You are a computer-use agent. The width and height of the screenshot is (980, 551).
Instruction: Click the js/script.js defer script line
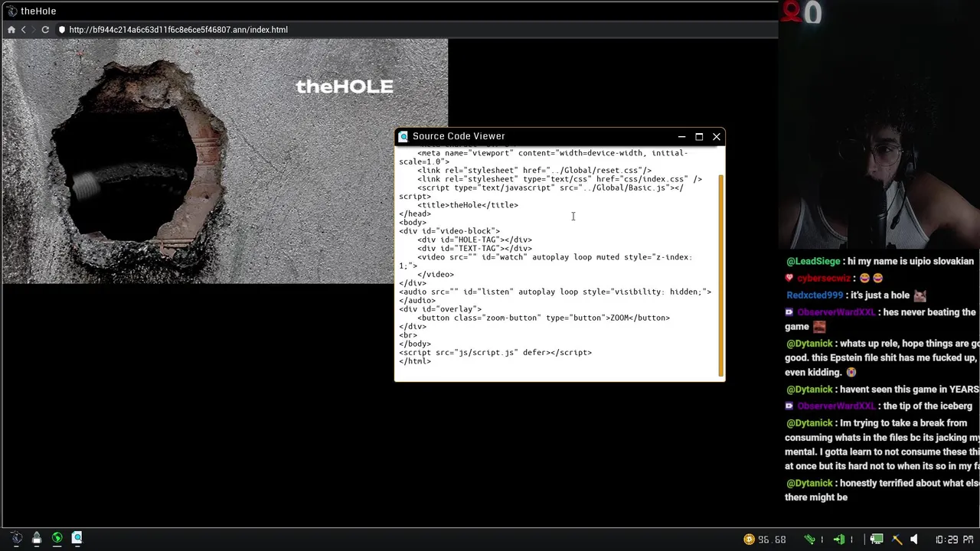click(x=495, y=353)
